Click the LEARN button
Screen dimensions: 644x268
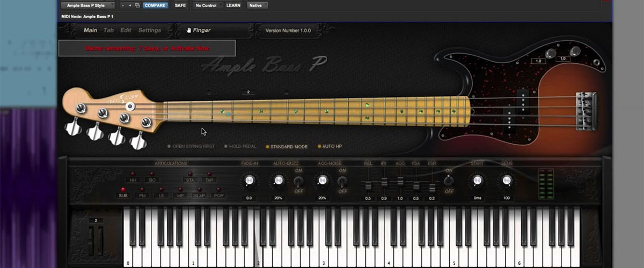[233, 5]
